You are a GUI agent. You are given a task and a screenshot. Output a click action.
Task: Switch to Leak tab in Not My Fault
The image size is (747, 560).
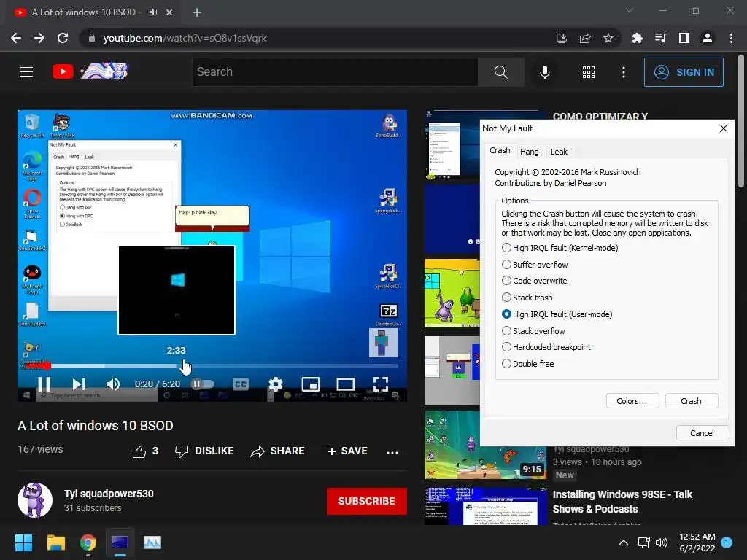[559, 152]
